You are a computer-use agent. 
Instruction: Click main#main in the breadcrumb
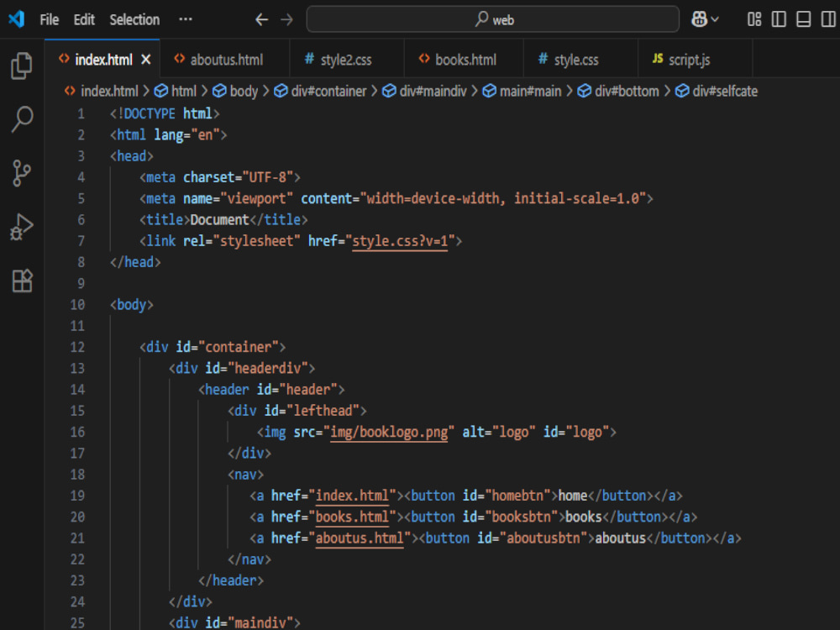[x=530, y=91]
